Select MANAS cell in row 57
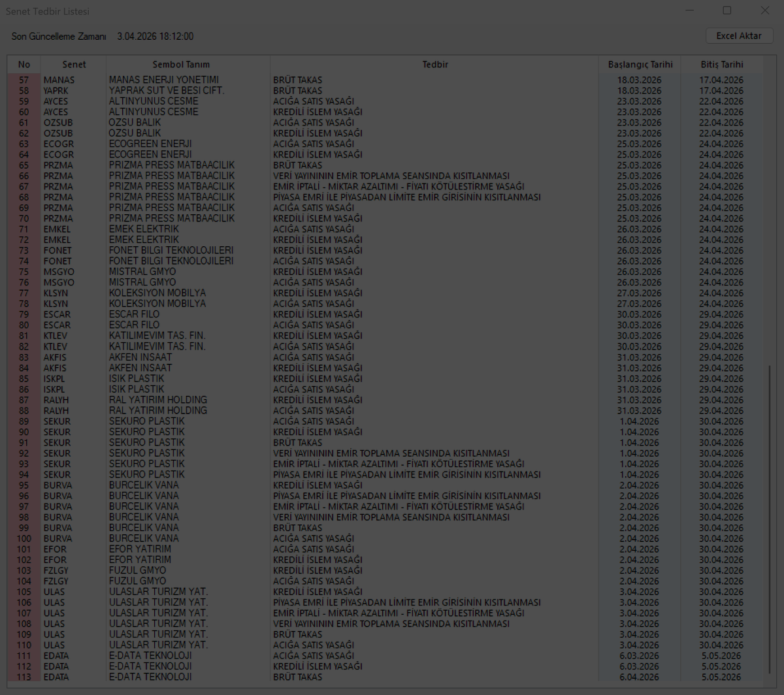This screenshot has width=784, height=695. [59, 80]
